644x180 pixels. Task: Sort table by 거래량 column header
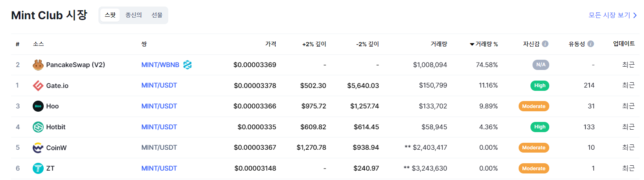point(439,44)
